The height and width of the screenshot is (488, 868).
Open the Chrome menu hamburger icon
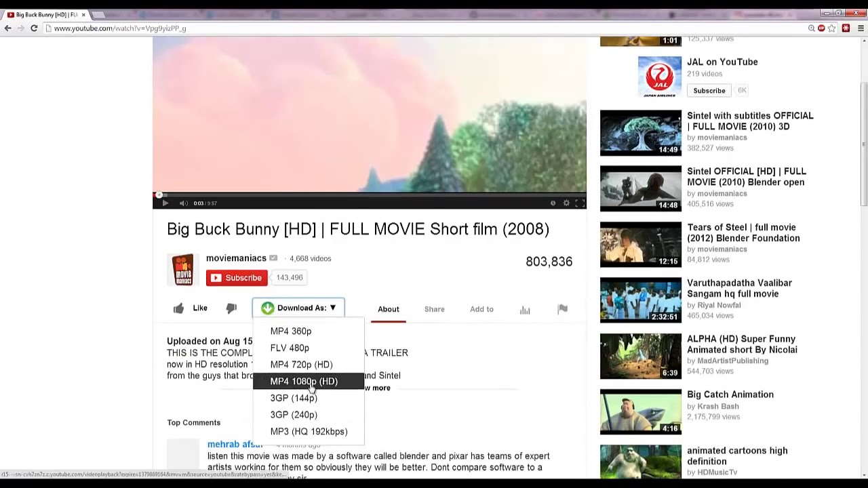[861, 28]
